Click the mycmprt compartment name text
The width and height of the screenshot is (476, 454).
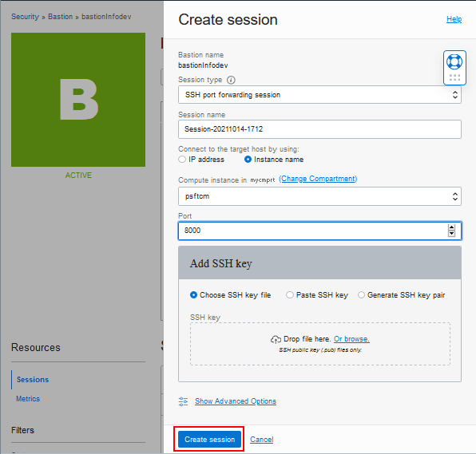[x=262, y=180]
